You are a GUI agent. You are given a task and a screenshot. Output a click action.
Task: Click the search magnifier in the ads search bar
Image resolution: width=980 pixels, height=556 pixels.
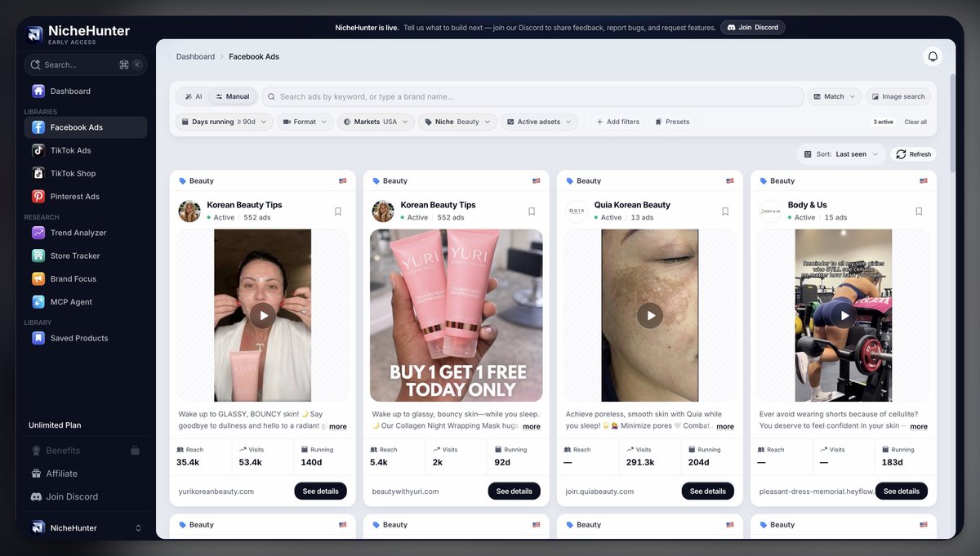[271, 96]
